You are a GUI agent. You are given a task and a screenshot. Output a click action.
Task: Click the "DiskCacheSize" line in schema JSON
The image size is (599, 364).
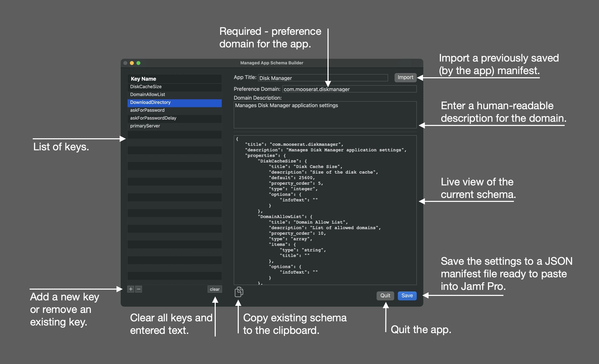tap(282, 161)
